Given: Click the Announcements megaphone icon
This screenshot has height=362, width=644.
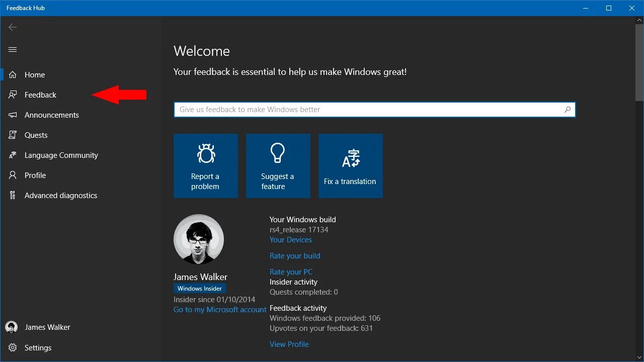Looking at the screenshot, I should [13, 115].
